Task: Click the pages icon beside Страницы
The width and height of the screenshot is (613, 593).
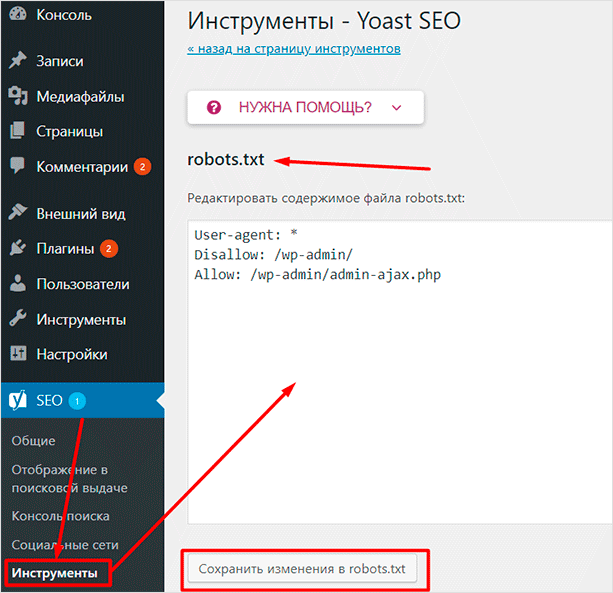Action: coord(17,131)
